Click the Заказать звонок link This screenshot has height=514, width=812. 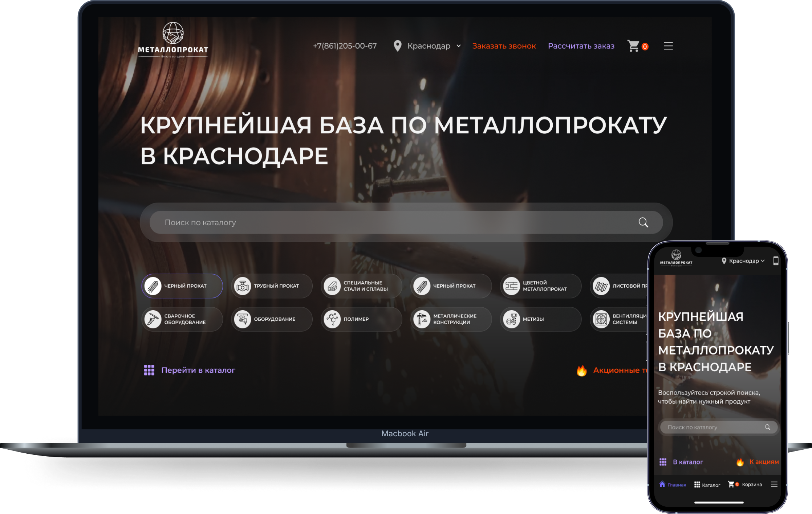(504, 46)
